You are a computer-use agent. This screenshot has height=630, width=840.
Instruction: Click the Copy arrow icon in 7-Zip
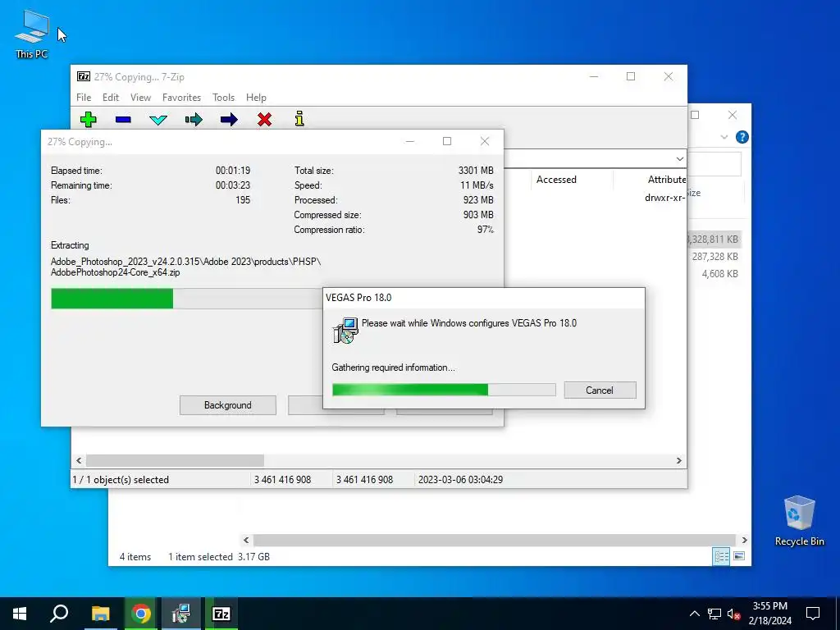pos(194,119)
